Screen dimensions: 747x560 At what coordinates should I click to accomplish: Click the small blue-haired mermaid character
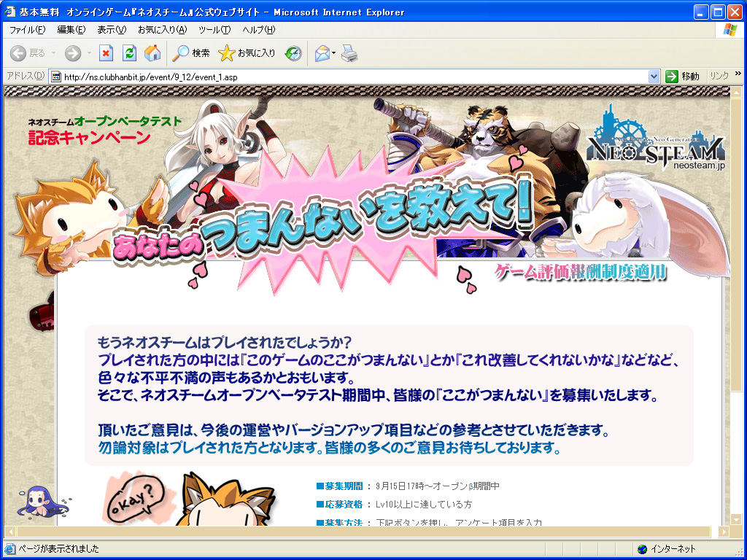click(x=42, y=502)
